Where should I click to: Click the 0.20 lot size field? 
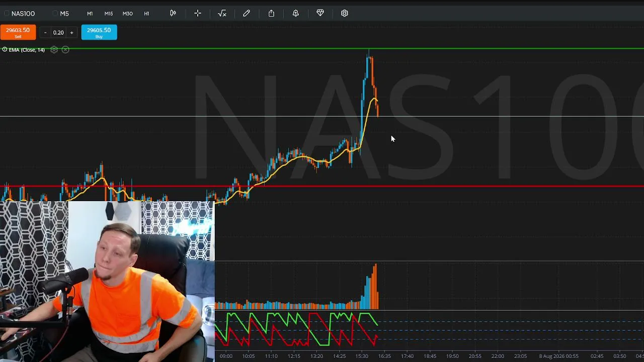point(58,33)
